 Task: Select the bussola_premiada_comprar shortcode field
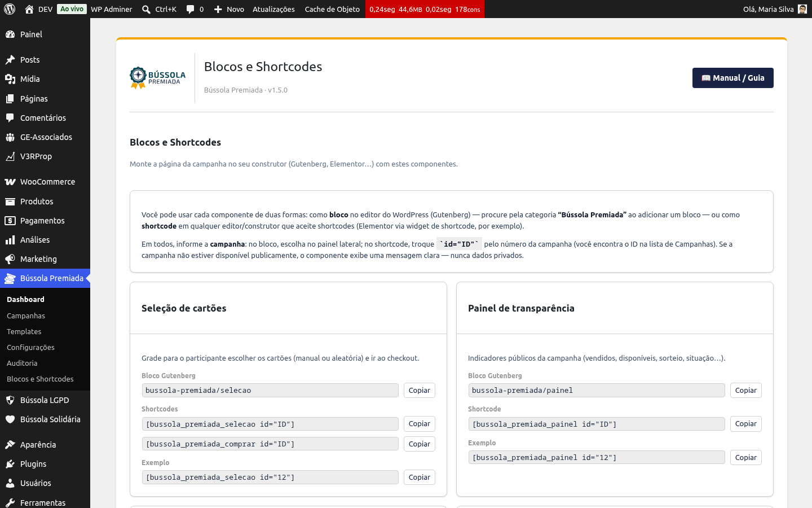click(x=270, y=444)
